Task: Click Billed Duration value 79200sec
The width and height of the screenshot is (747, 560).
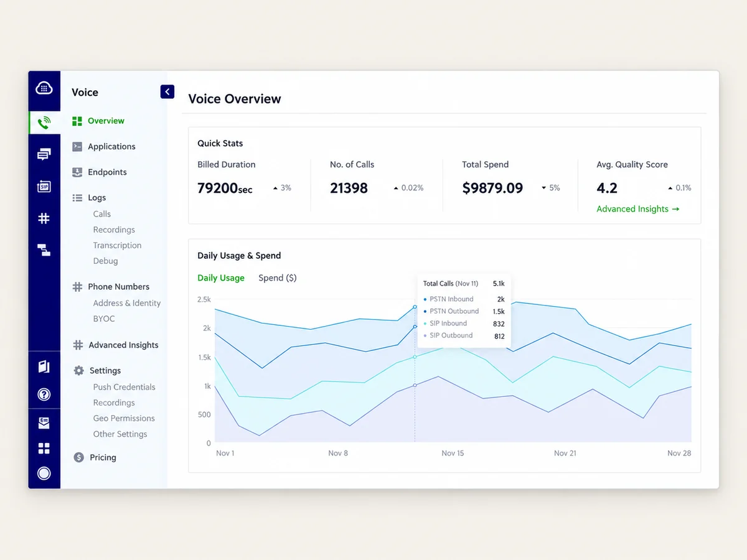Action: tap(225, 188)
